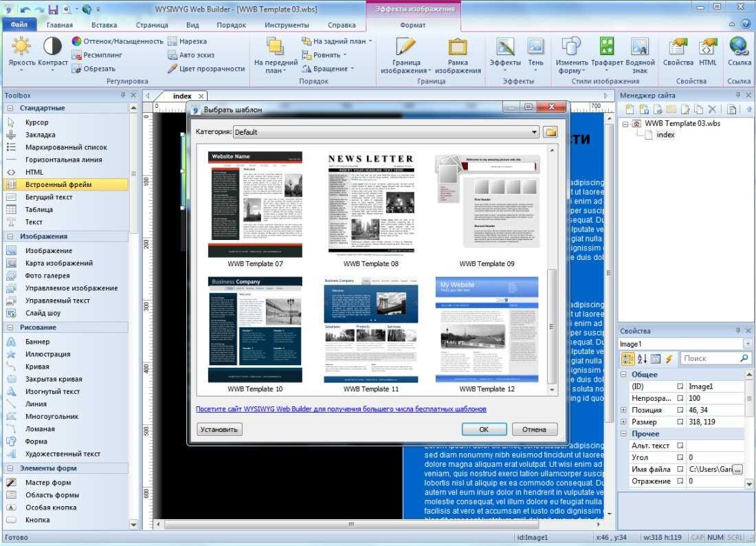This screenshot has width=756, height=546.
Task: Switch to the Главная ribbon tab
Action: coord(59,25)
